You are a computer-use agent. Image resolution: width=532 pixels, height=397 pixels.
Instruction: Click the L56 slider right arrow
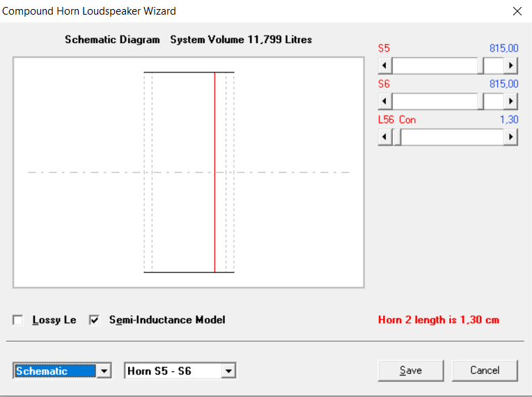[510, 137]
